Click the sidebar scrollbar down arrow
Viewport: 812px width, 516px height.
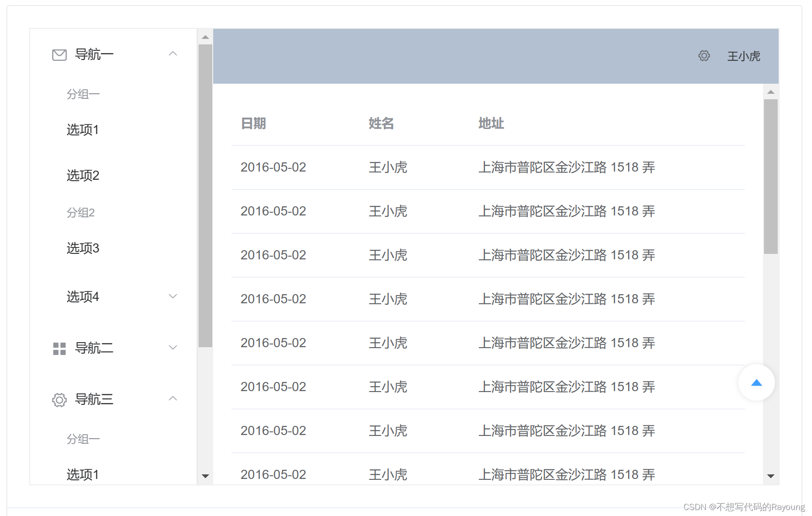(x=205, y=476)
